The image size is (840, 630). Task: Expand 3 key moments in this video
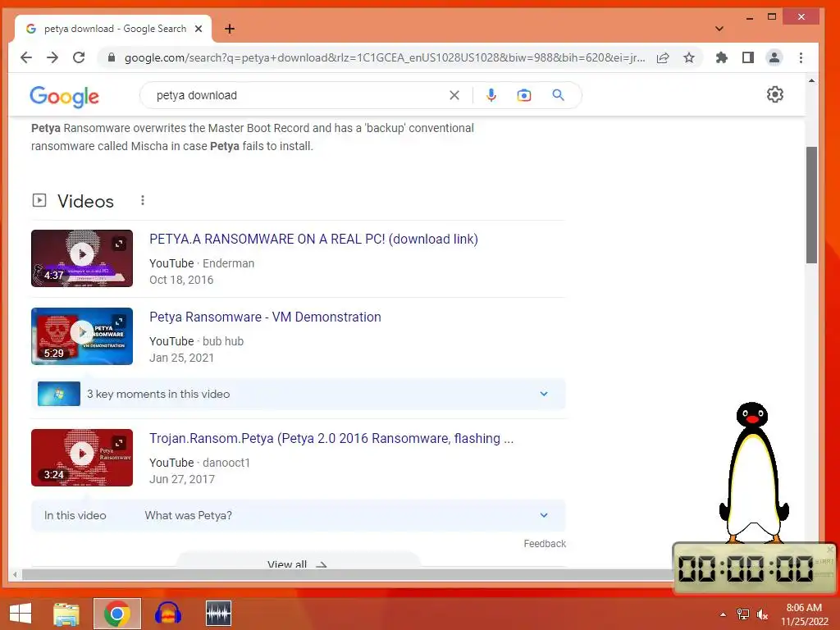pyautogui.click(x=299, y=394)
